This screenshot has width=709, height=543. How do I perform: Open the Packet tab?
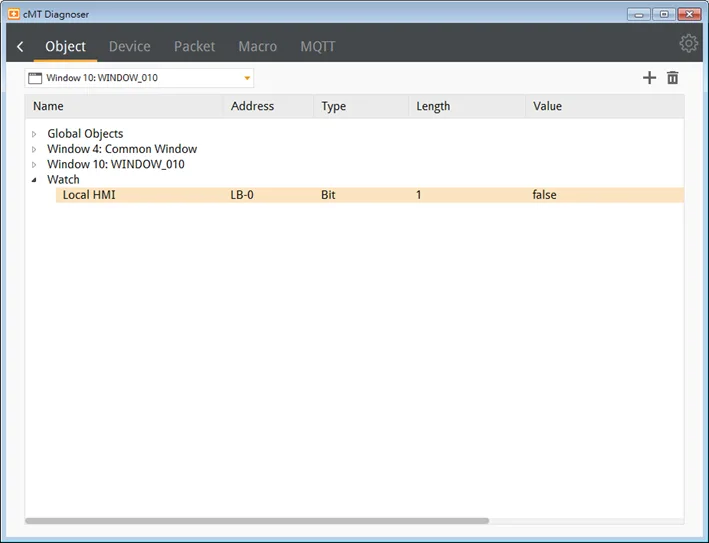(x=194, y=46)
